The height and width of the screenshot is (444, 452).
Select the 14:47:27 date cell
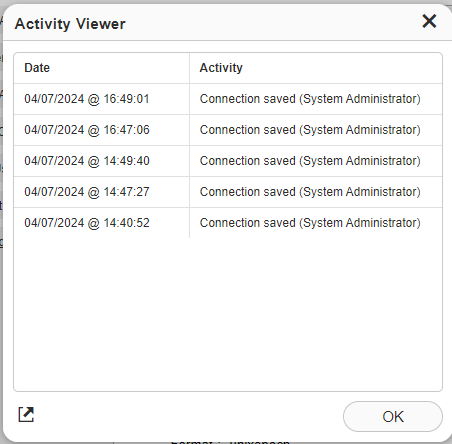102,192
